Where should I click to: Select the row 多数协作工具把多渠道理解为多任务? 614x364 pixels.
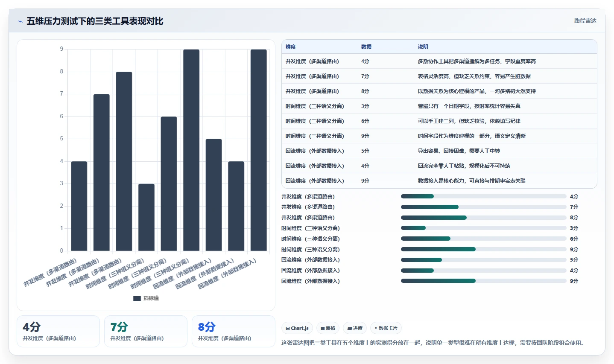pyautogui.click(x=439, y=61)
